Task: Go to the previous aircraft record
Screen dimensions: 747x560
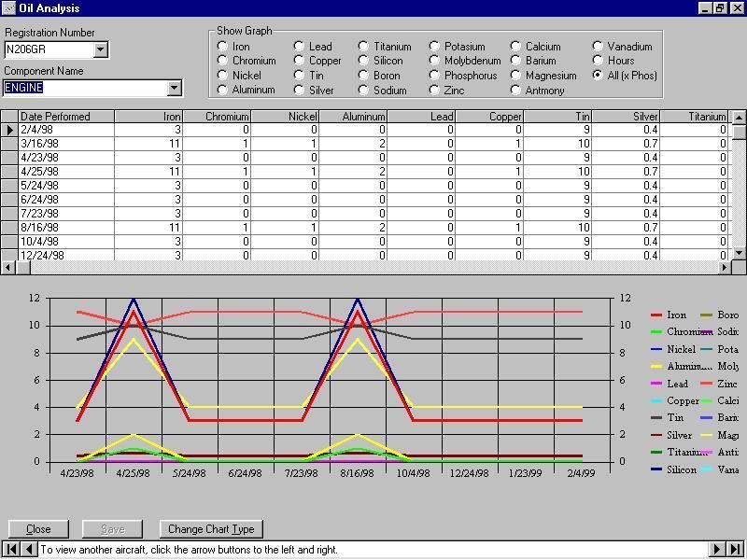Action: click(29, 550)
